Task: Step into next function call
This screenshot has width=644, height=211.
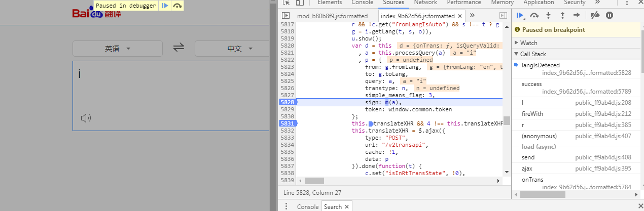Action: [x=549, y=15]
